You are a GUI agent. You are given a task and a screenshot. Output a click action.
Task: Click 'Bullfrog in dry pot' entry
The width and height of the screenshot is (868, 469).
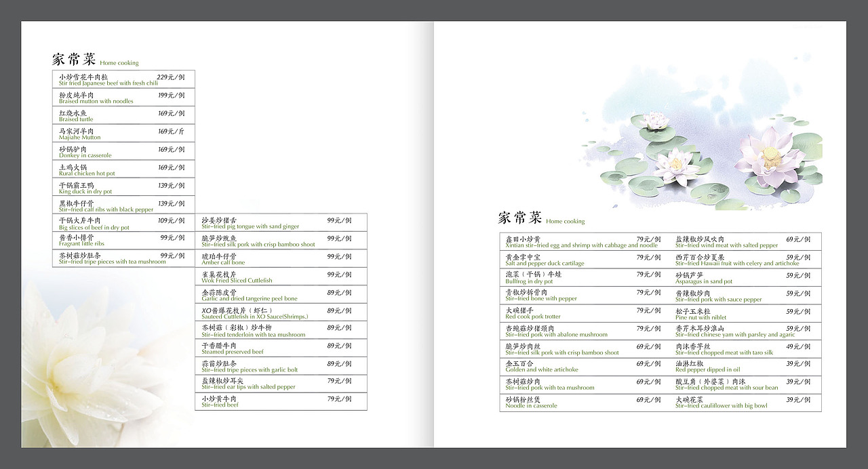point(530,281)
